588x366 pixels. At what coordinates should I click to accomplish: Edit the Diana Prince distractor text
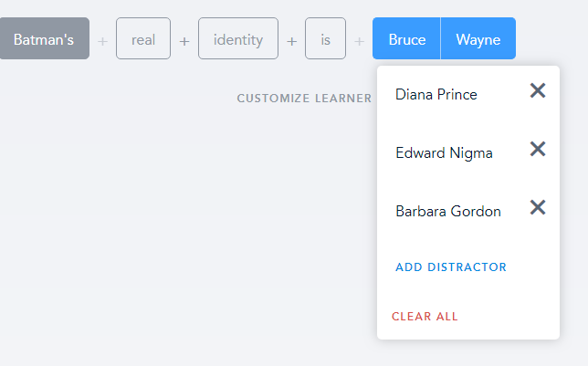pyautogui.click(x=436, y=94)
